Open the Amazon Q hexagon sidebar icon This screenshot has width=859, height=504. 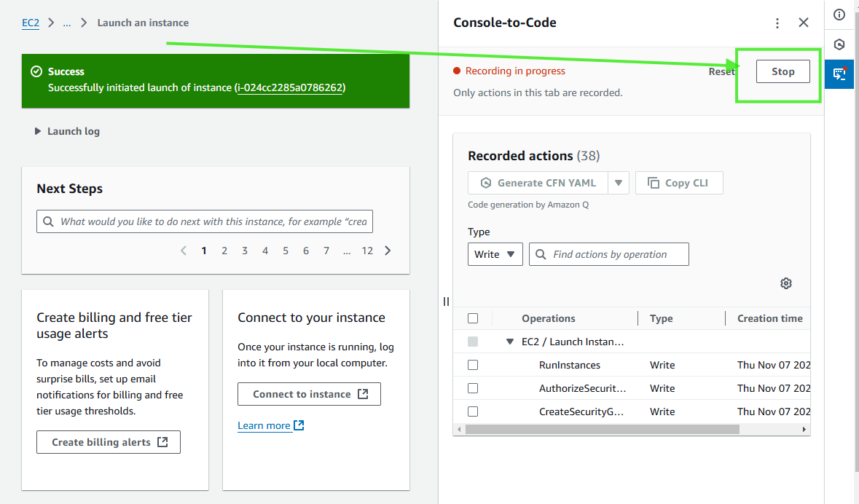839,44
